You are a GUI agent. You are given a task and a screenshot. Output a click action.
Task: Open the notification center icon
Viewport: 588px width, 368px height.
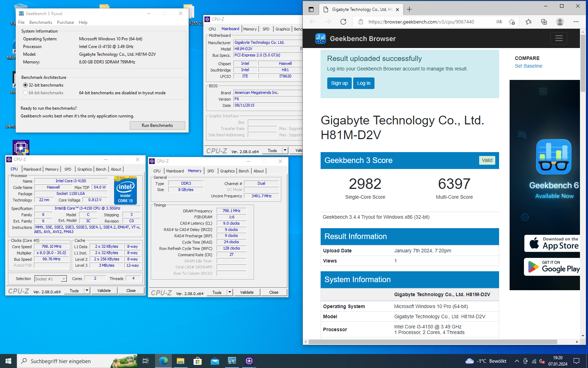(576, 361)
